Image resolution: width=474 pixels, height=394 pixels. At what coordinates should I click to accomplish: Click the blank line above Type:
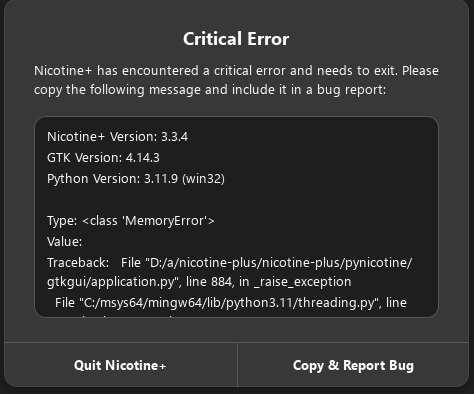[x=236, y=200]
